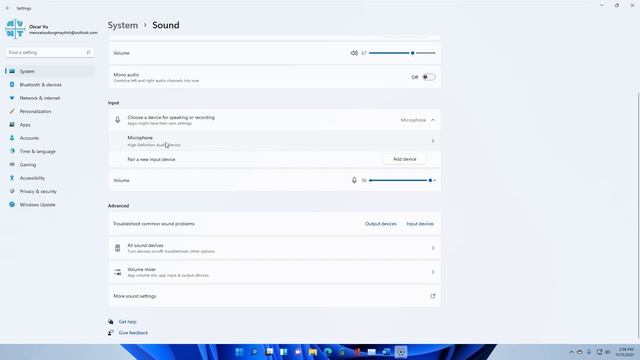Open taskbar Search icon
The height and width of the screenshot is (360, 640).
[254, 352]
